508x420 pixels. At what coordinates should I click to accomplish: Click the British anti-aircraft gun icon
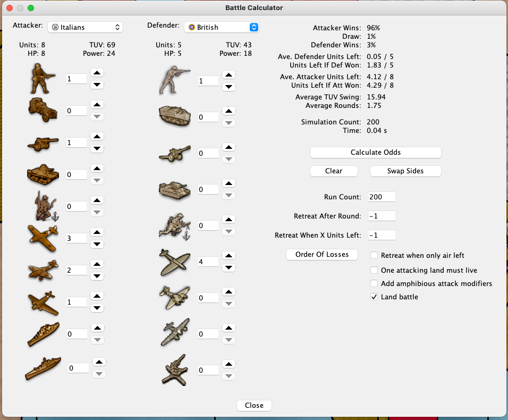(174, 370)
